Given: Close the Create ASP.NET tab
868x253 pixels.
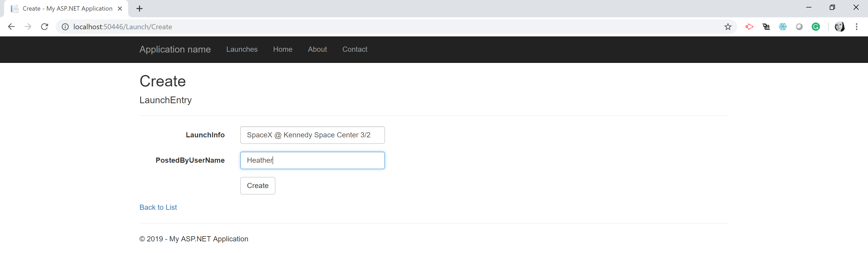Looking at the screenshot, I should (x=120, y=9).
